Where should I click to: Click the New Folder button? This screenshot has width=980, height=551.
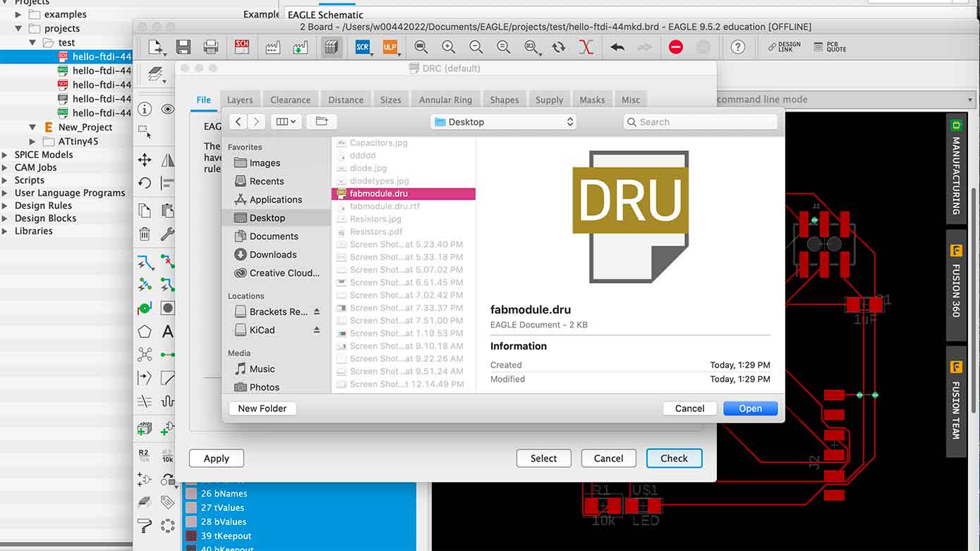coord(262,408)
